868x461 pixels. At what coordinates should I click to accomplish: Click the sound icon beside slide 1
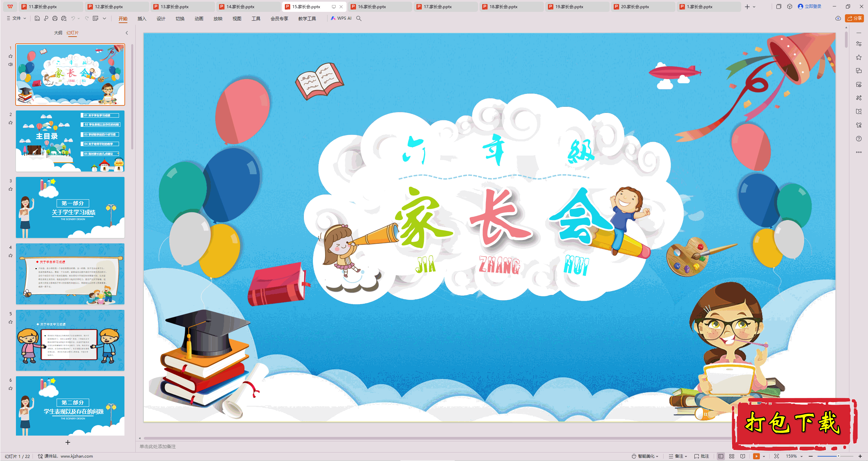pos(11,64)
